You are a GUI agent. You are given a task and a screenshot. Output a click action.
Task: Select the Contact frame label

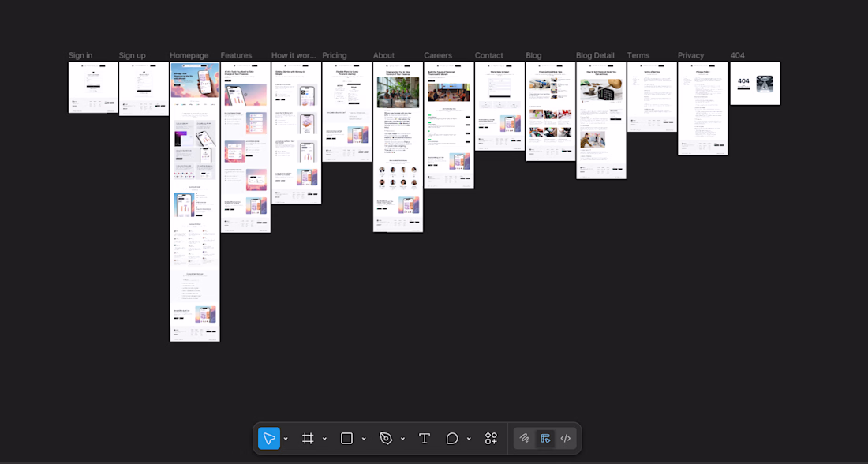coord(488,55)
